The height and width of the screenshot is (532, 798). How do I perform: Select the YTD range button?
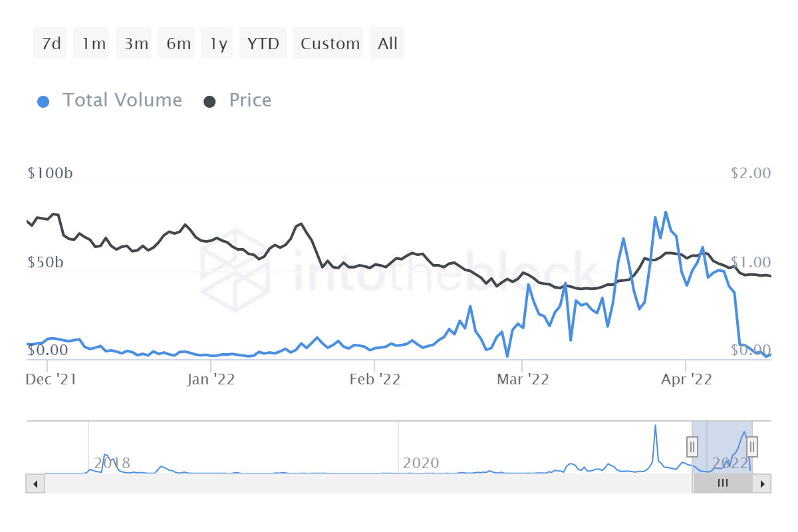point(263,43)
